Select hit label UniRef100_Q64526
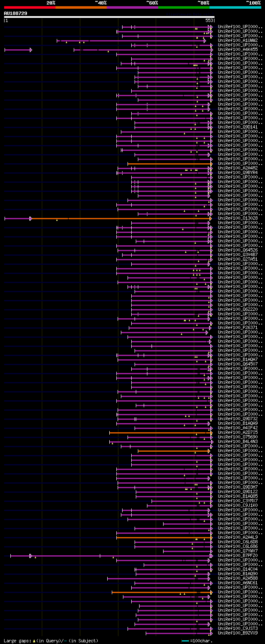Viewport: 265px width, 644px height. pos(238,250)
